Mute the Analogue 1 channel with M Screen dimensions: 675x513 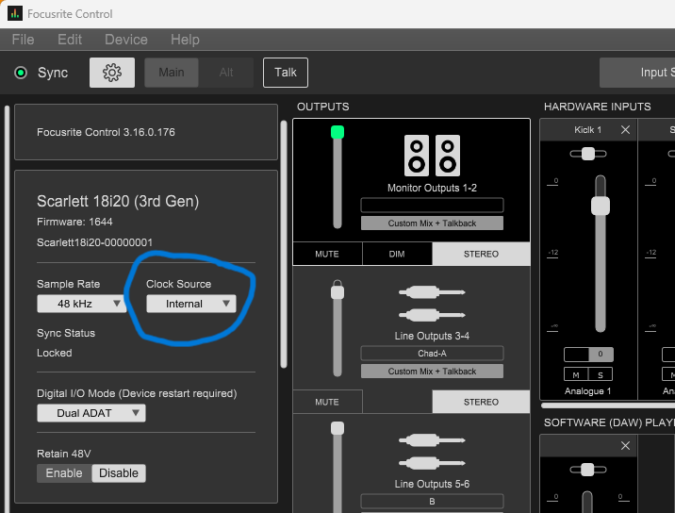tap(576, 375)
